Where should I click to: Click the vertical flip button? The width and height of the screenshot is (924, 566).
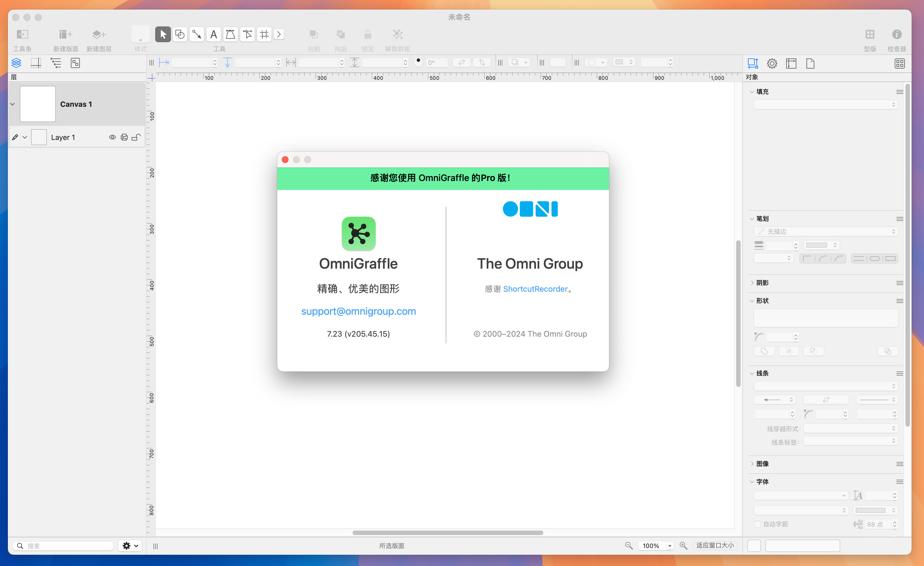(x=482, y=62)
